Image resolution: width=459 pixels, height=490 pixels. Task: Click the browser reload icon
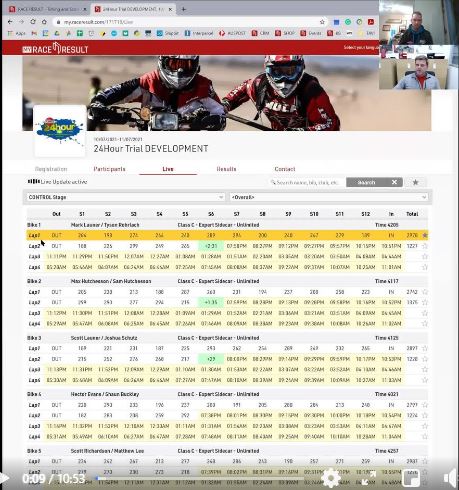tap(33, 22)
